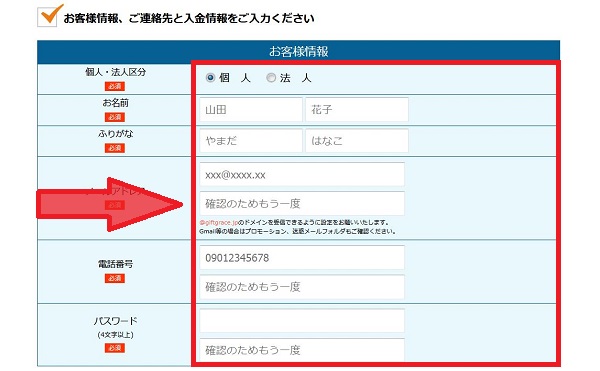Click the first name field showing 花子

click(357, 110)
